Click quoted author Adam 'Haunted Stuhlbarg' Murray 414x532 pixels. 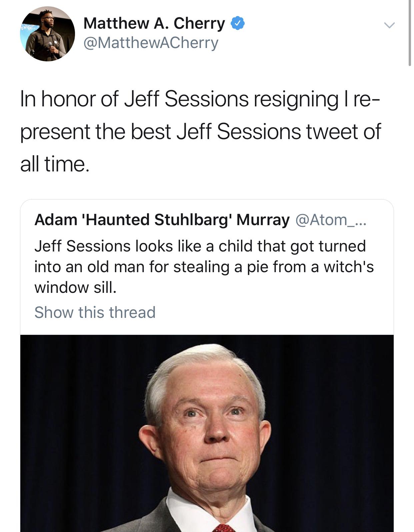162,220
